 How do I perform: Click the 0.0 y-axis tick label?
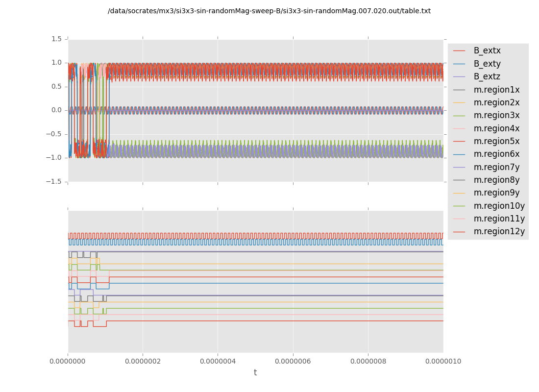[x=57, y=110]
